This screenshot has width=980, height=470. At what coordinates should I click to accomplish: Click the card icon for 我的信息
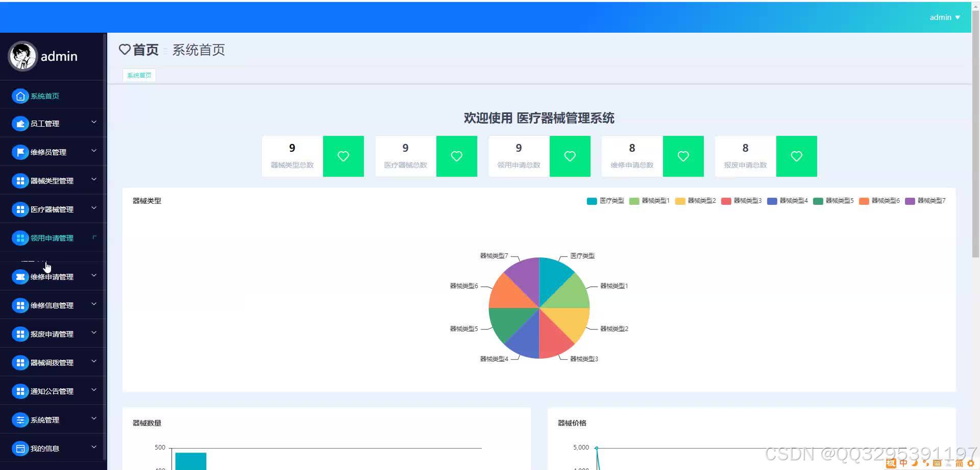pos(20,449)
